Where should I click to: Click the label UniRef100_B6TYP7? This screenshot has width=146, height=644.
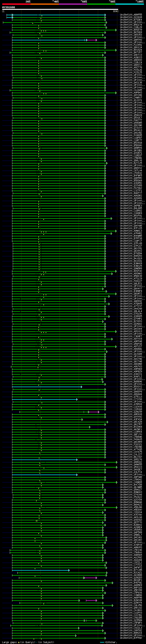pyautogui.click(x=131, y=52)
